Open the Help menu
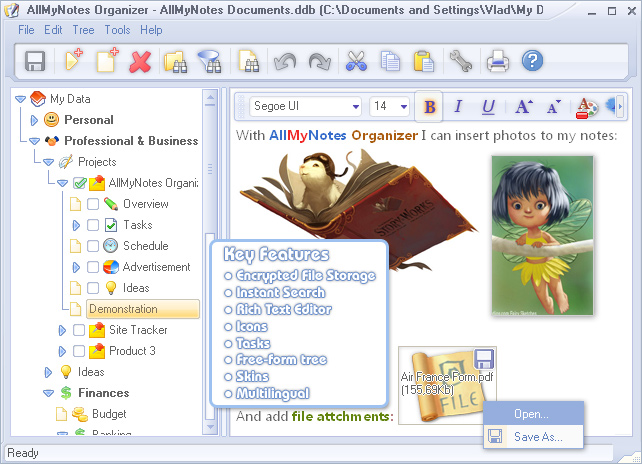This screenshot has height=464, width=642. point(151,30)
